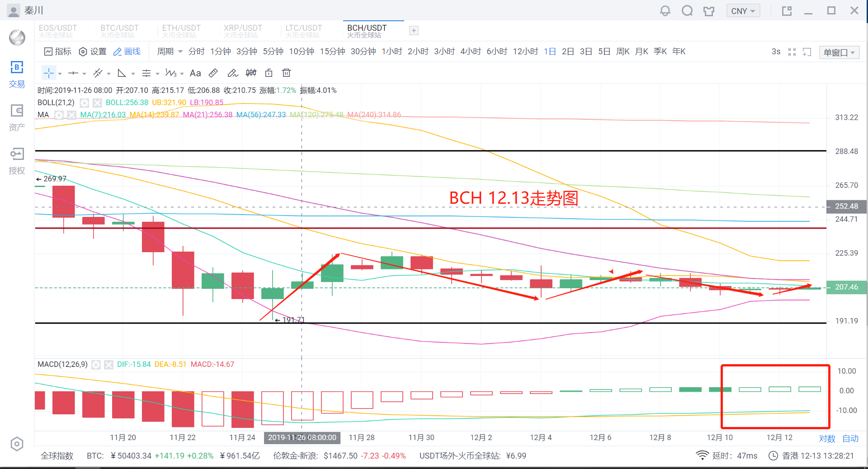This screenshot has height=469, width=868.
Task: Open BOLL indicator settings gear
Action: (85, 103)
